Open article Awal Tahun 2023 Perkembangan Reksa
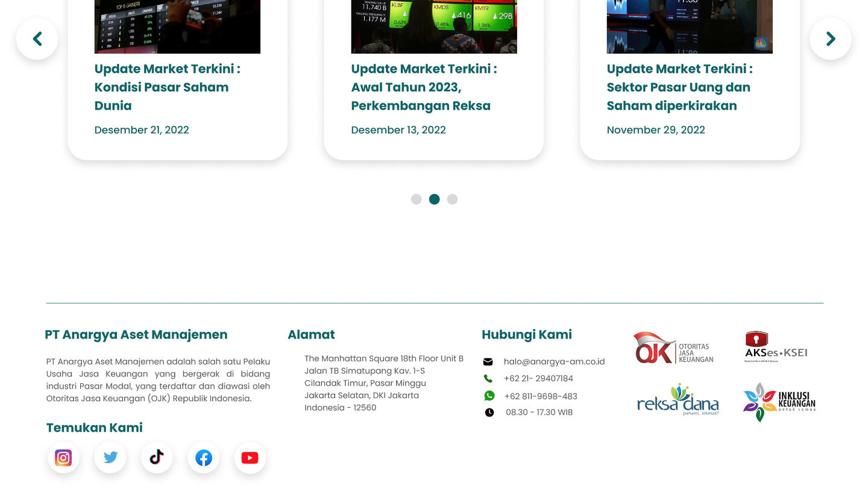Image resolution: width=868 pixels, height=488 pixels. pos(424,87)
